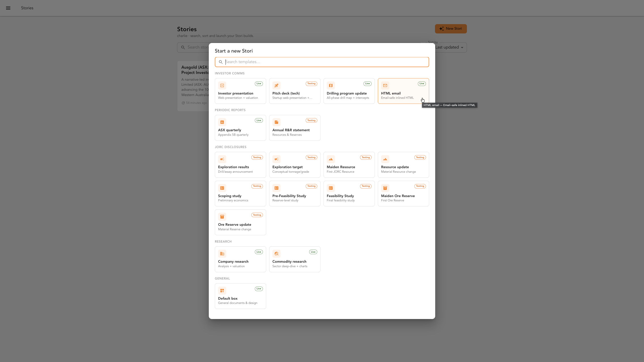Click the Drilling program update map icon
The height and width of the screenshot is (362, 644).
pos(331,85)
